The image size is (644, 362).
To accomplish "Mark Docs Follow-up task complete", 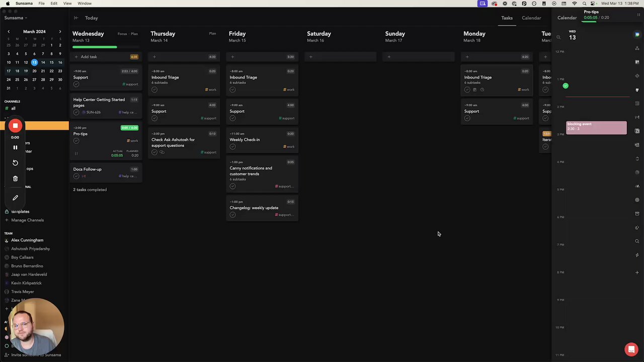I will (76, 176).
